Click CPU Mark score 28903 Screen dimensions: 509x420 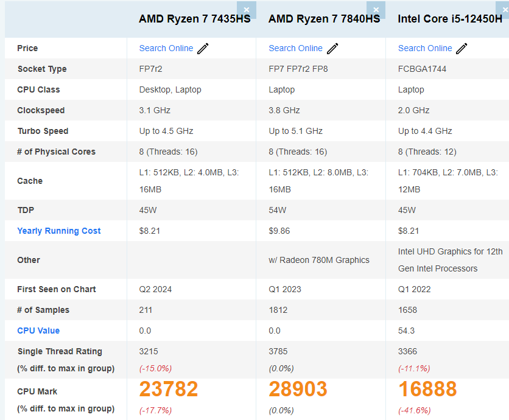pyautogui.click(x=298, y=389)
